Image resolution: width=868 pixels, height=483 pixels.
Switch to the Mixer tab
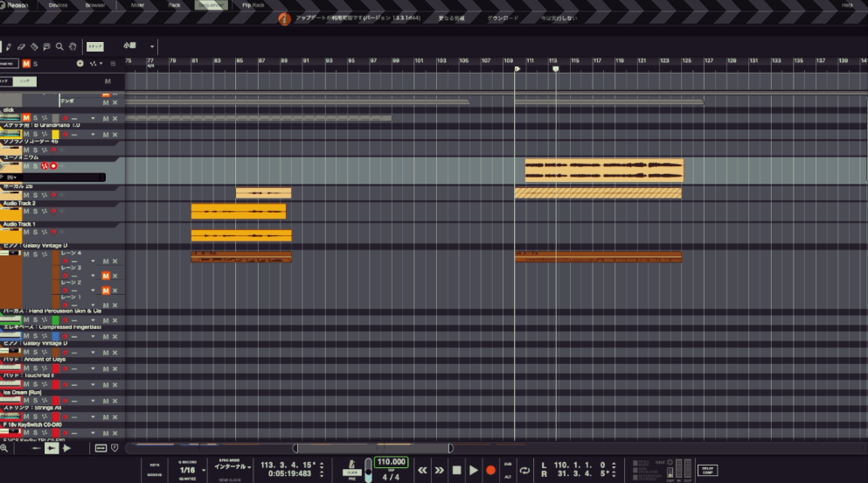(137, 4)
